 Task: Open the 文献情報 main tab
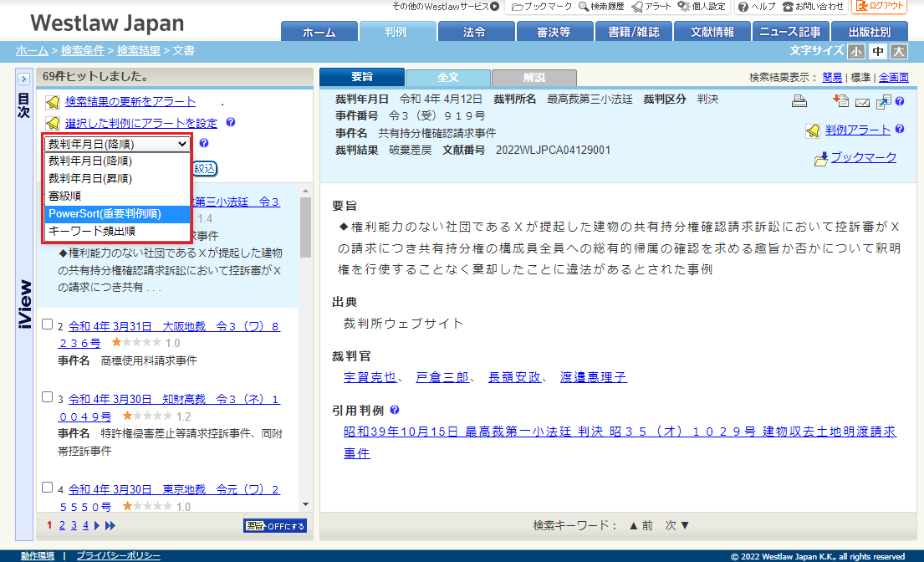tap(712, 32)
